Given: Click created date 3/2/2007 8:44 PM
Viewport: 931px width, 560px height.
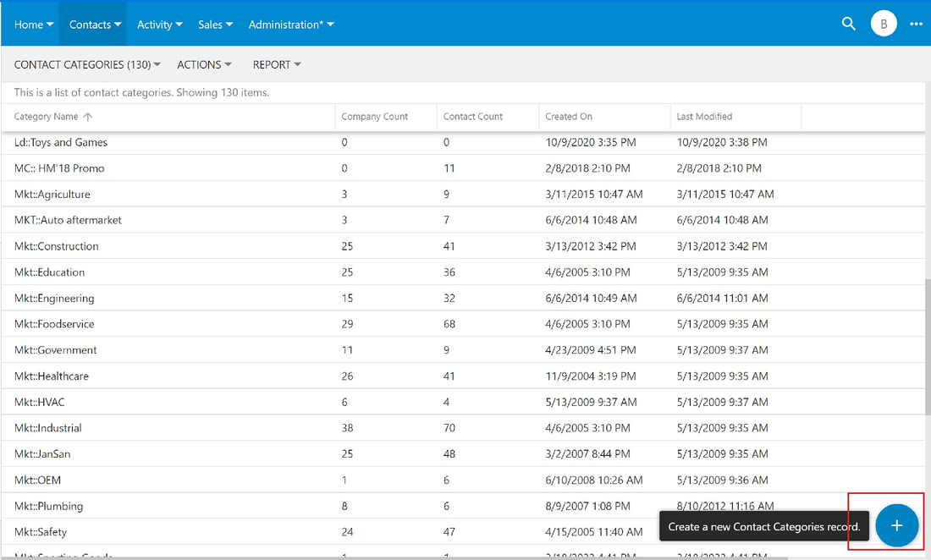Looking at the screenshot, I should point(588,453).
